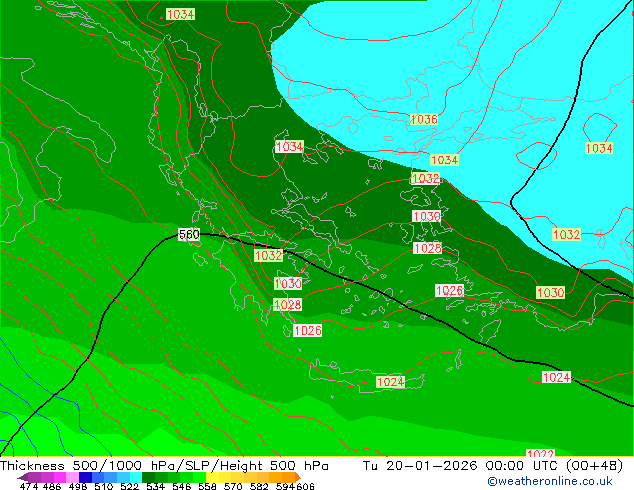Click the legend value 522
Screen dimensions: 634x490
click(129, 486)
